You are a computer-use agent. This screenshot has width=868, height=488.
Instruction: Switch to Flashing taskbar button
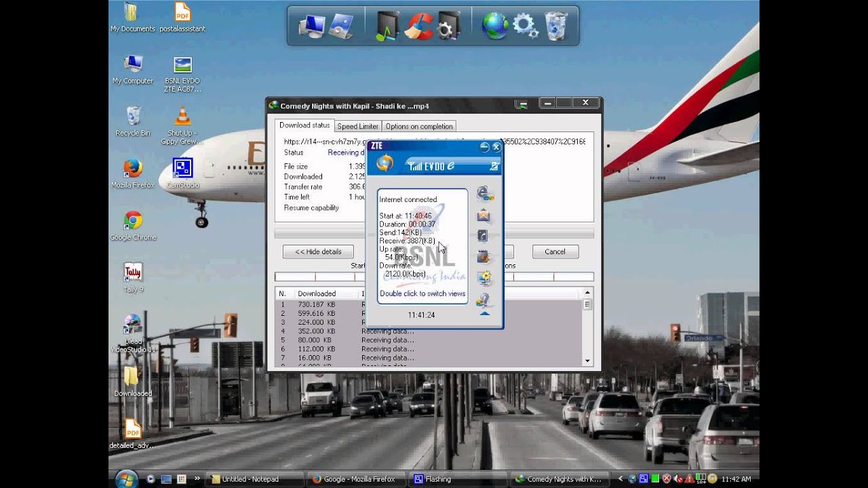[x=457, y=479]
